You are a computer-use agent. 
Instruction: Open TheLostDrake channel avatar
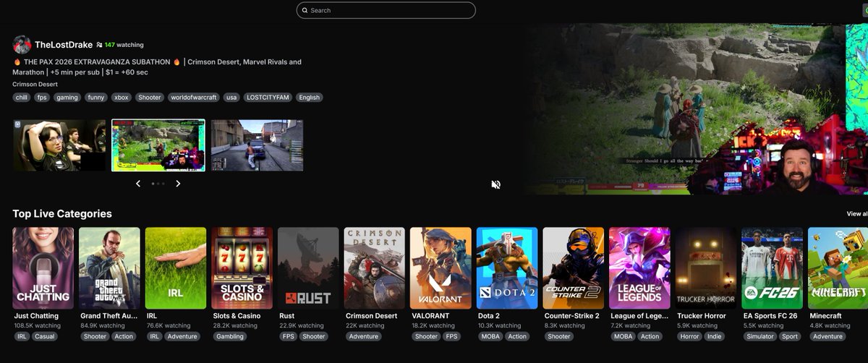coord(22,44)
